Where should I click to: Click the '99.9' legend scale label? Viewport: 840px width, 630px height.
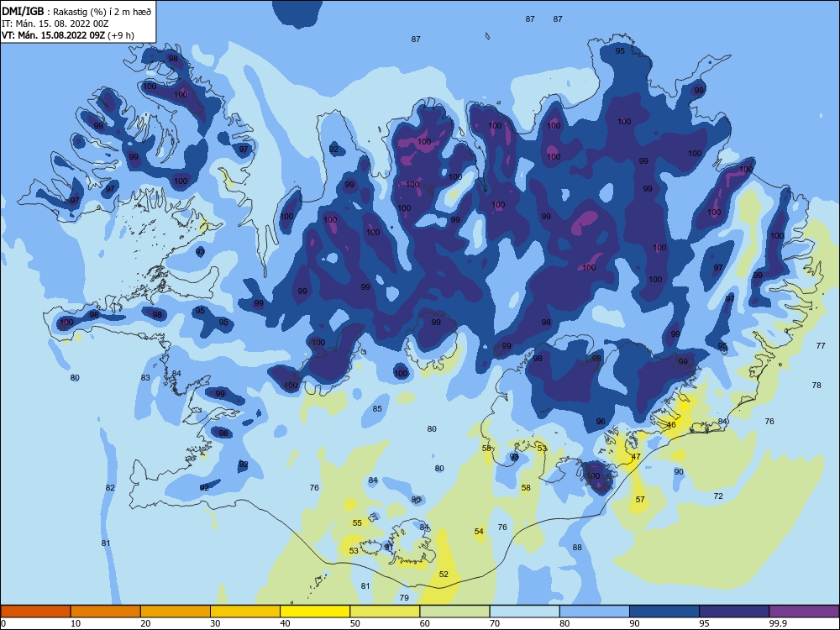[777, 623]
